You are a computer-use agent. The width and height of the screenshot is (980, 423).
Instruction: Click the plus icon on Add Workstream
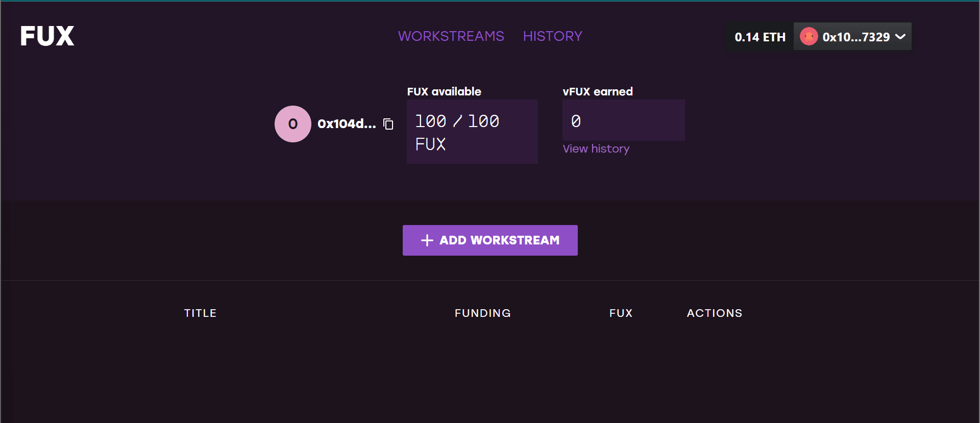coord(427,240)
